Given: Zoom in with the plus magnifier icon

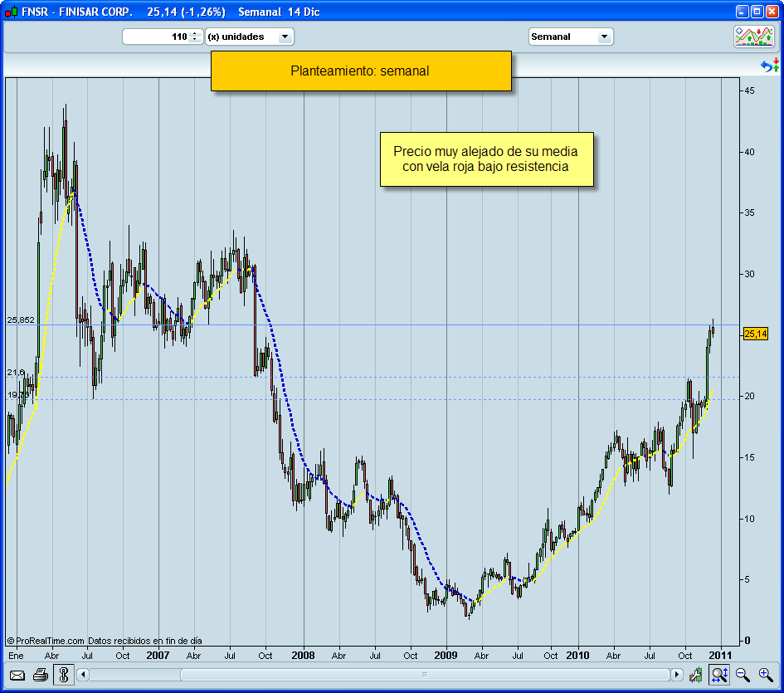Looking at the screenshot, I should click(x=764, y=675).
